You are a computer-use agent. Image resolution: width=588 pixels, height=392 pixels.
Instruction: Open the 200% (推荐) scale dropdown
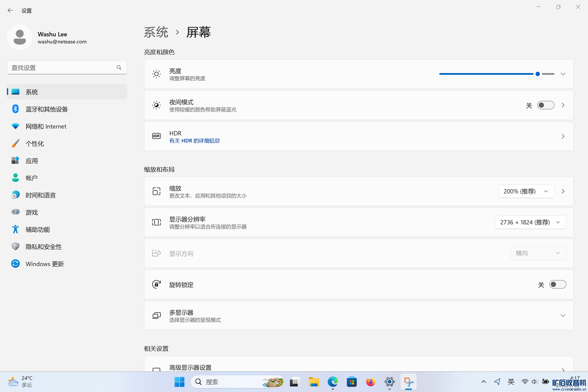(526, 191)
